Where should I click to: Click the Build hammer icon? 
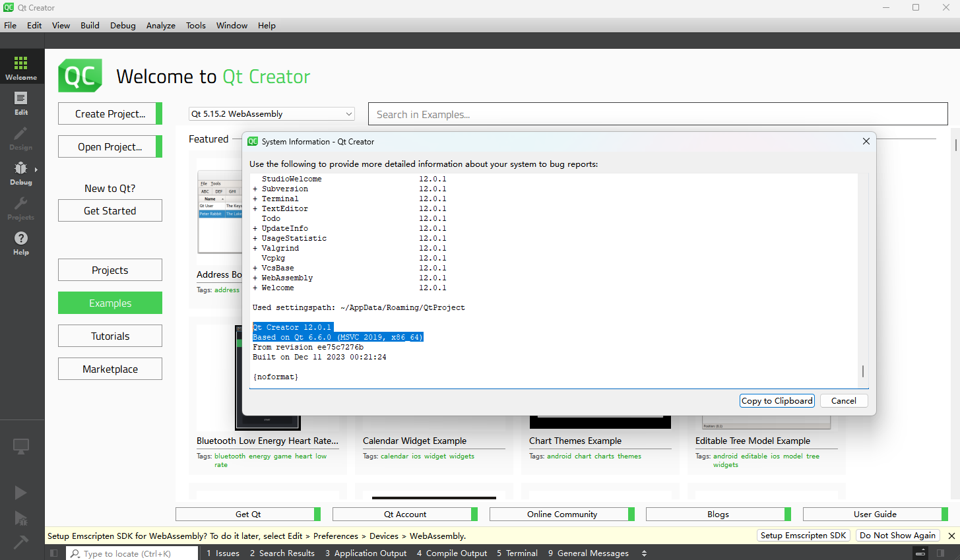tap(21, 542)
